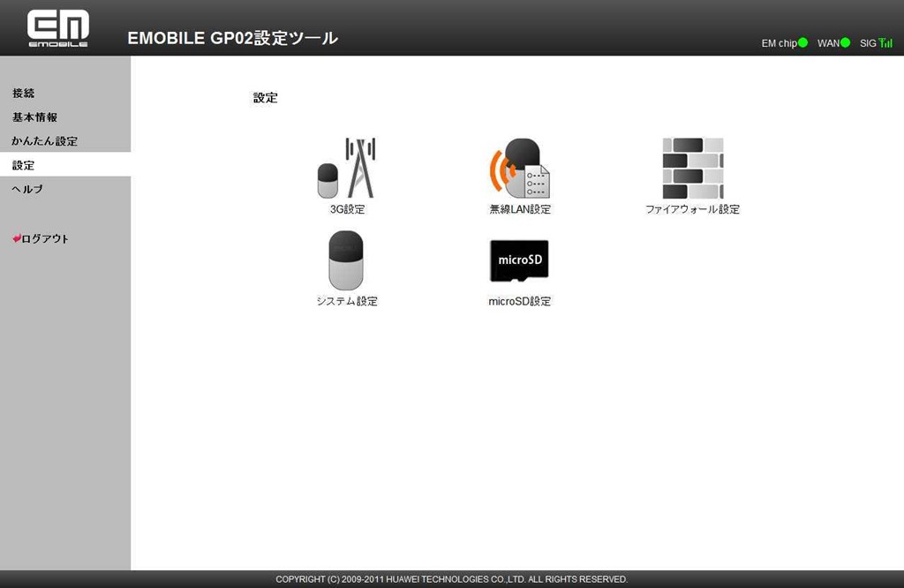Open the 無線LAN設定 wireless icon
The image size is (904, 588).
pyautogui.click(x=519, y=168)
